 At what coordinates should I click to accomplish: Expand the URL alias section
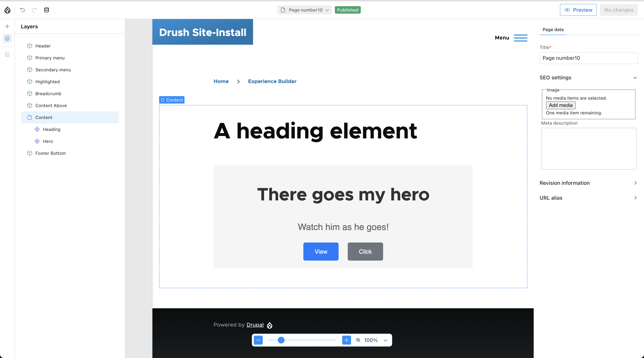pos(588,198)
